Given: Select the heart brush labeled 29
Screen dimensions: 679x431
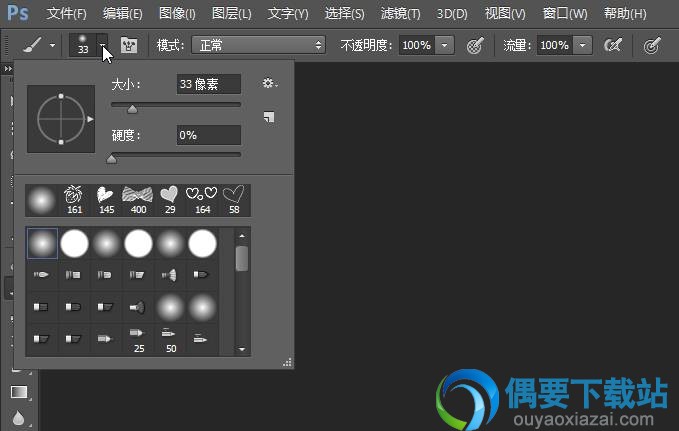Looking at the screenshot, I should pyautogui.click(x=169, y=200).
